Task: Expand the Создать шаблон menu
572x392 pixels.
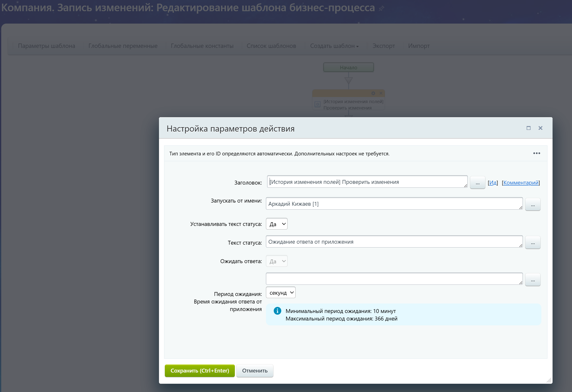Action: click(334, 46)
